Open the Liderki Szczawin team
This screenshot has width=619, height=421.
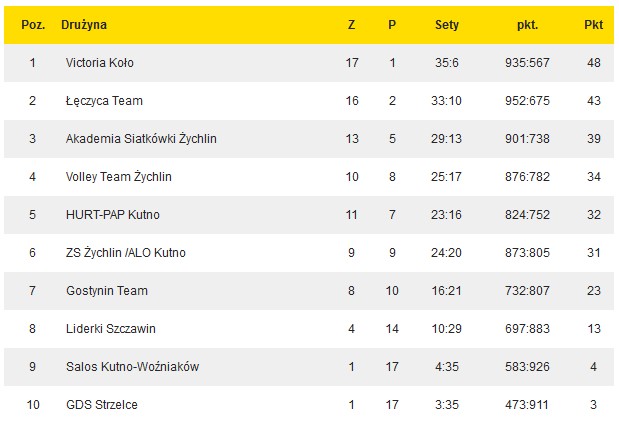coord(110,329)
